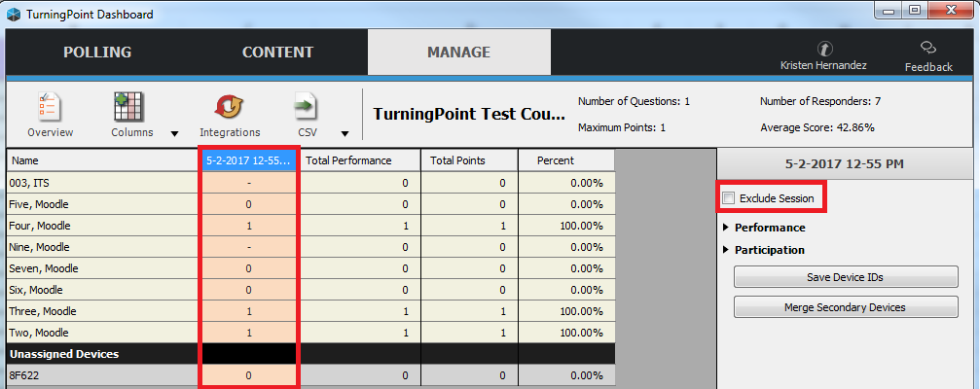Select the row Two, Moodle
This screenshot has width=980, height=389.
pos(310,333)
